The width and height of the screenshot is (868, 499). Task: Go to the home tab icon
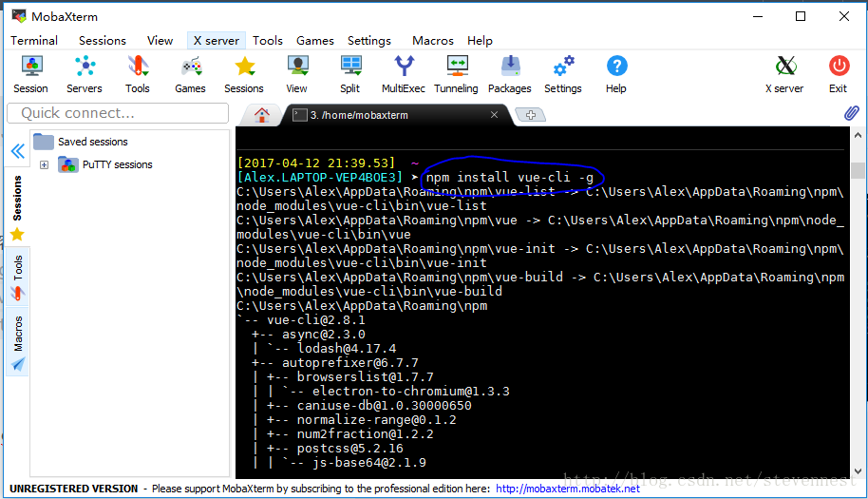pyautogui.click(x=262, y=115)
